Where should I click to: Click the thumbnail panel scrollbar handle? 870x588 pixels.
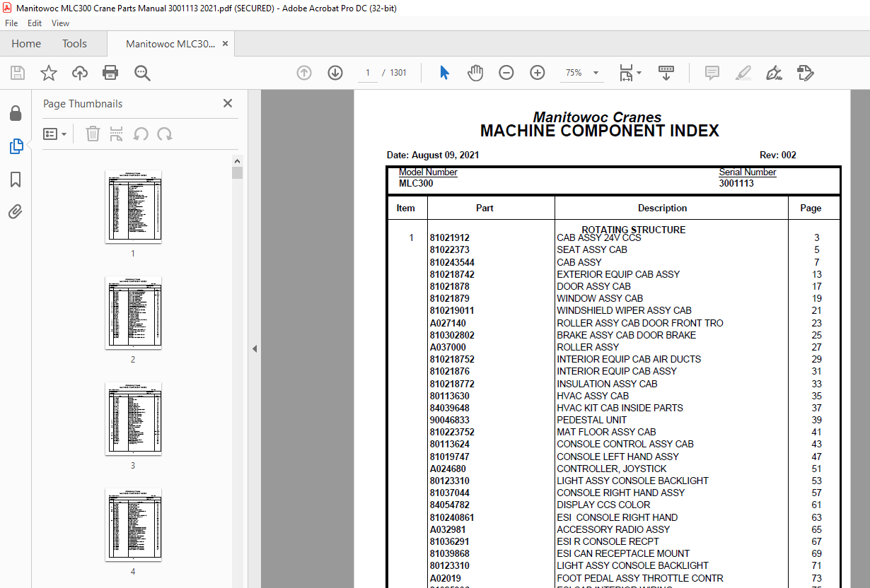point(237,173)
